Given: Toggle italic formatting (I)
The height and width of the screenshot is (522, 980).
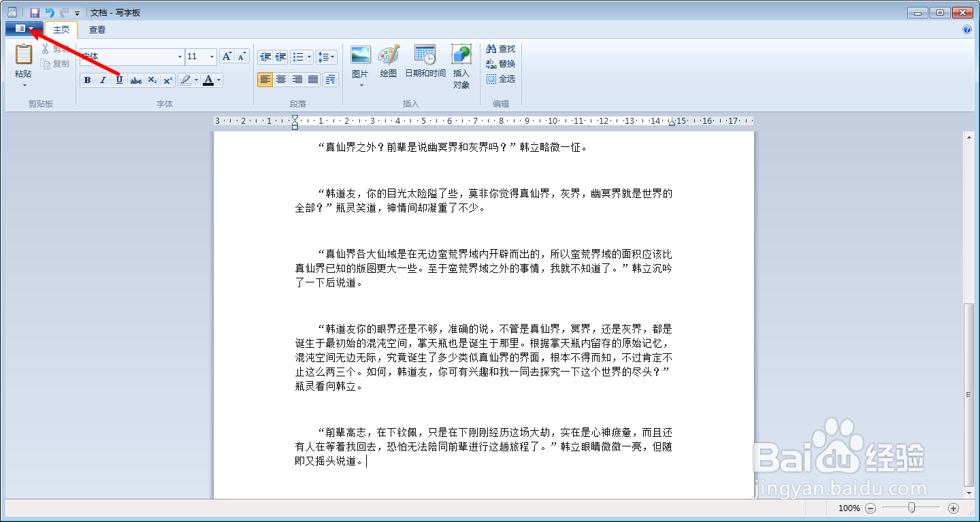Looking at the screenshot, I should pyautogui.click(x=103, y=80).
